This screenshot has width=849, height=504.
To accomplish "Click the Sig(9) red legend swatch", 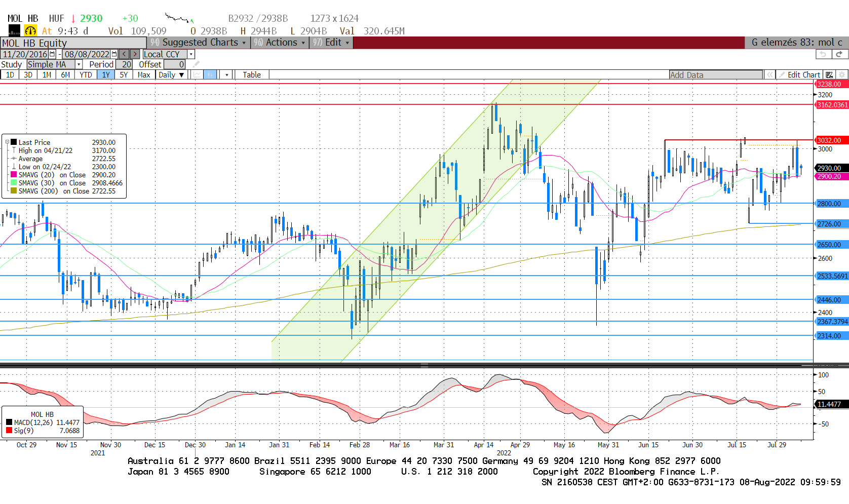I will coord(9,431).
